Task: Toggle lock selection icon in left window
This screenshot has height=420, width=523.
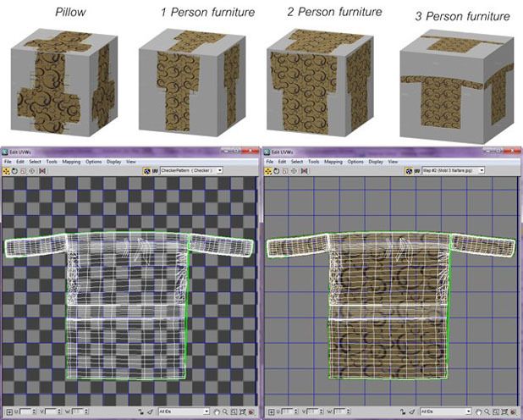Action: click(141, 412)
